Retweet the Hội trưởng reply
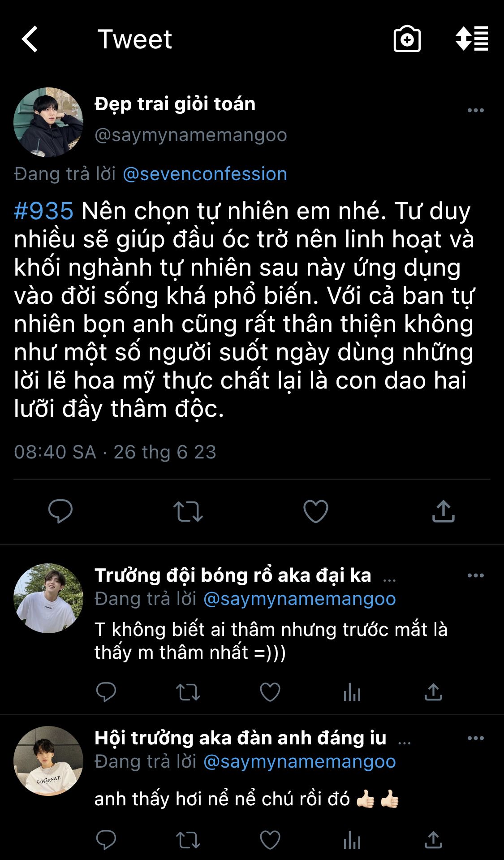The image size is (504, 860). pos(188,840)
